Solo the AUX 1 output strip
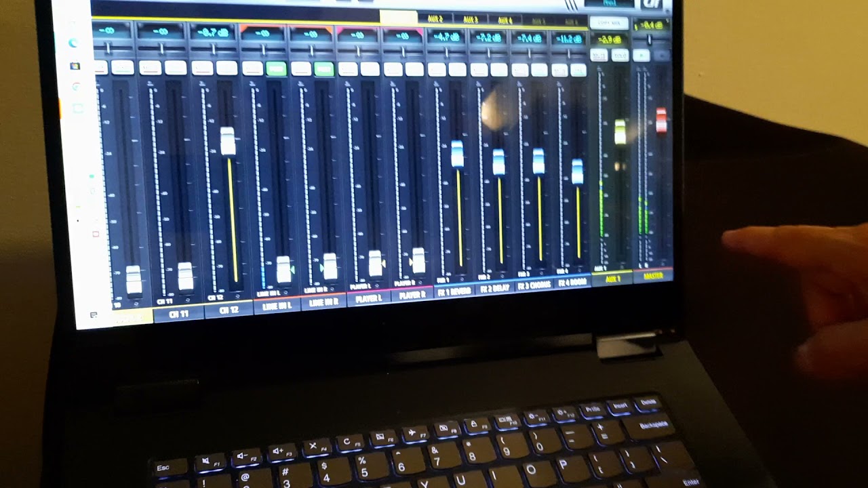Image resolution: width=868 pixels, height=488 pixels. point(620,56)
